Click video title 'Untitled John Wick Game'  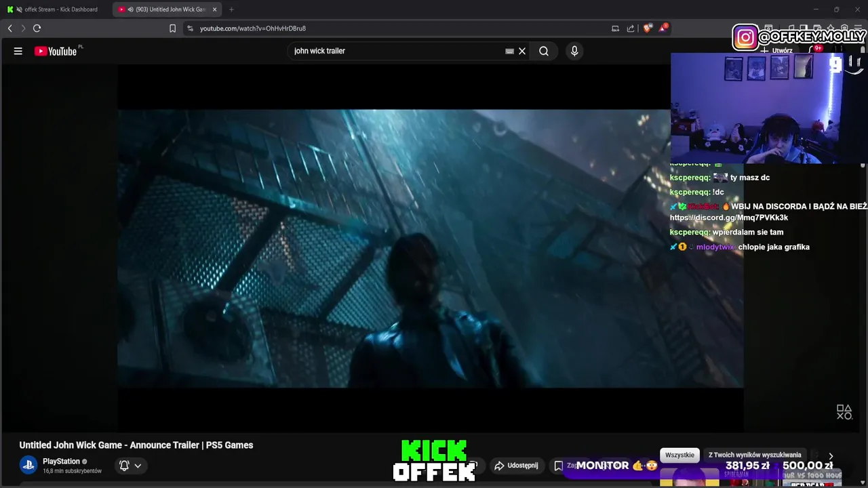[136, 445]
